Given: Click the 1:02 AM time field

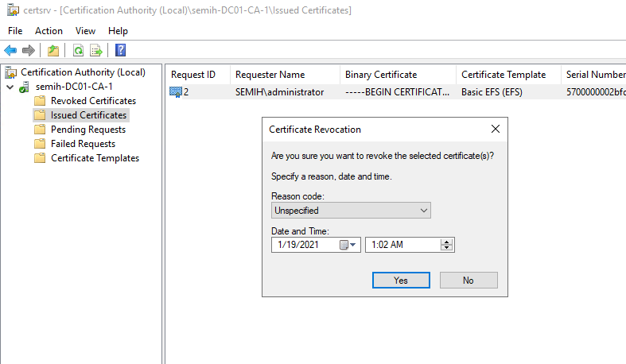Looking at the screenshot, I should [x=402, y=245].
